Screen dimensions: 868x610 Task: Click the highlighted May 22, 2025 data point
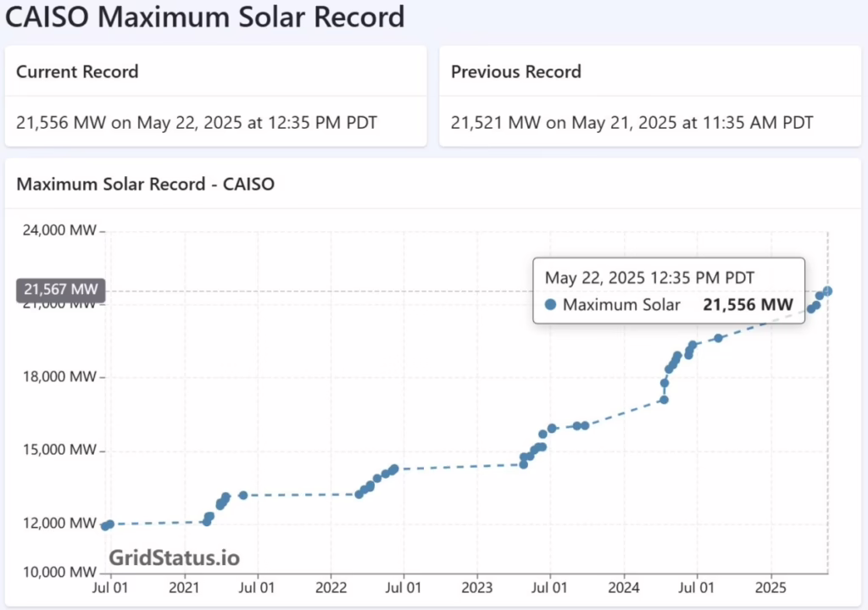(827, 291)
